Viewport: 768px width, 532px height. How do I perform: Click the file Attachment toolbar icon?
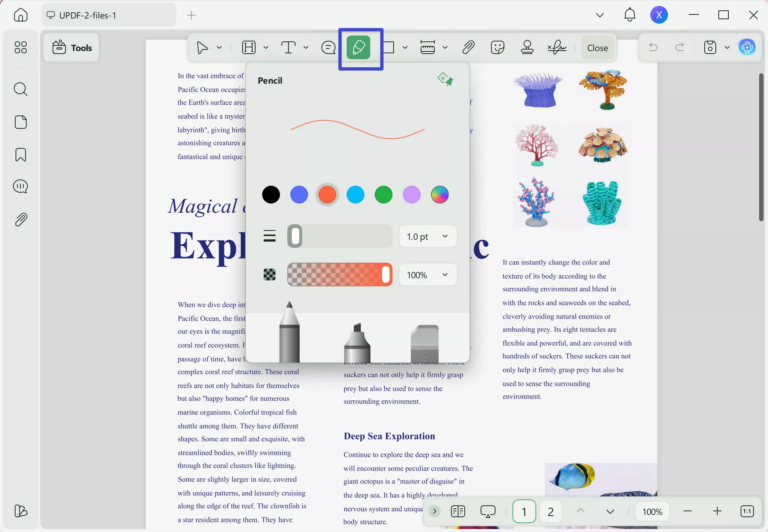coord(468,47)
